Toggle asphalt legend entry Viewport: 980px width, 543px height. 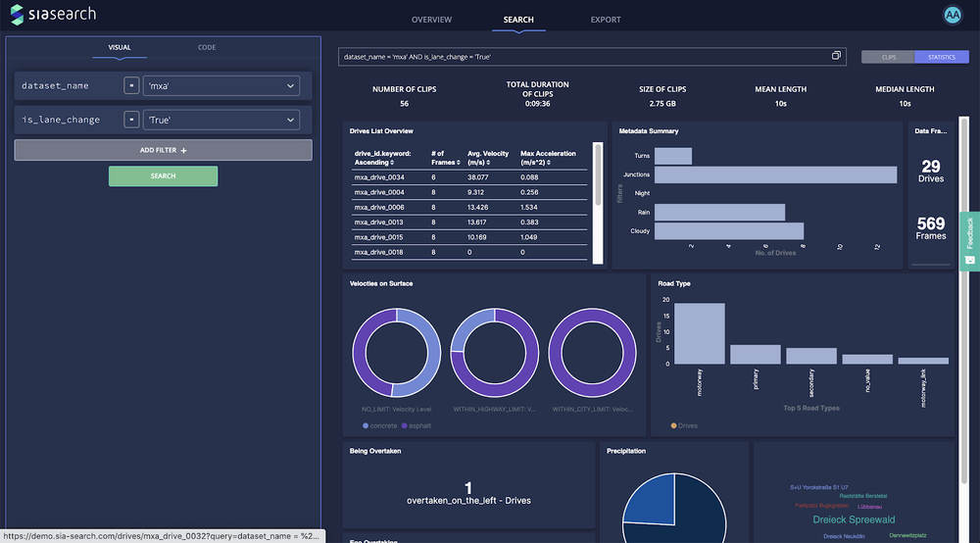416,425
